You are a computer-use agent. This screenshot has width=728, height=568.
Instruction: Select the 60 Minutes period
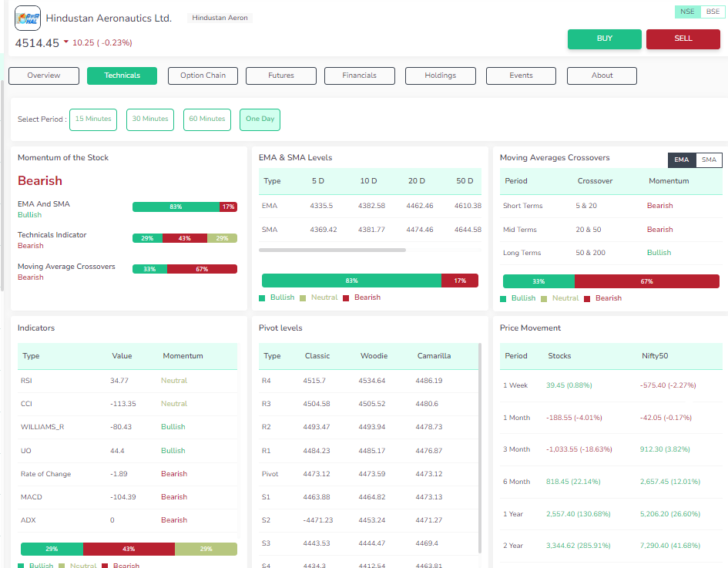coord(206,119)
